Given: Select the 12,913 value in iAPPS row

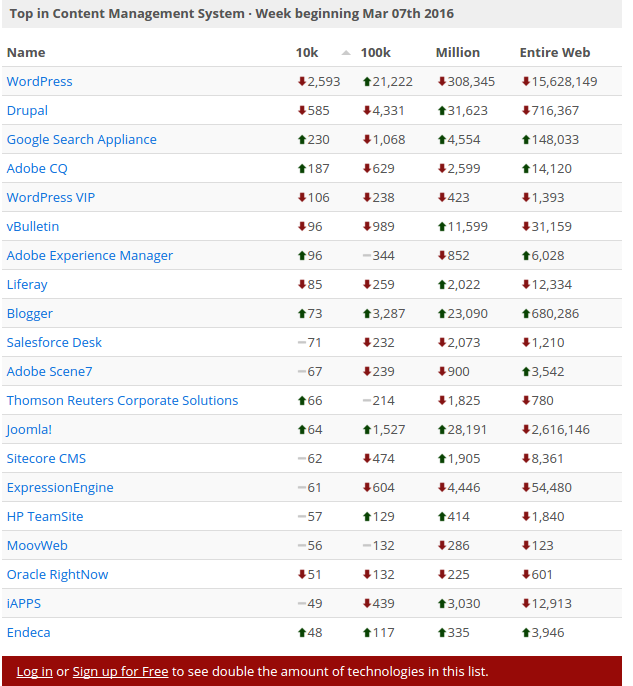Looking at the screenshot, I should click(x=552, y=603).
